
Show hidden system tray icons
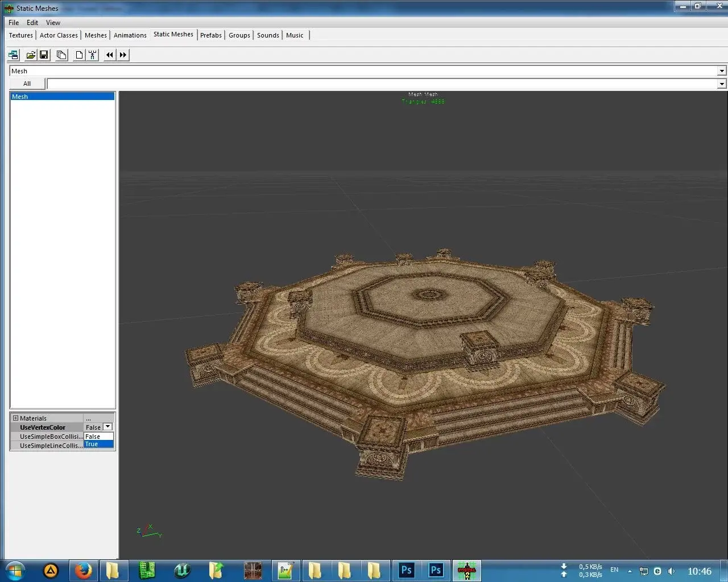click(x=630, y=571)
